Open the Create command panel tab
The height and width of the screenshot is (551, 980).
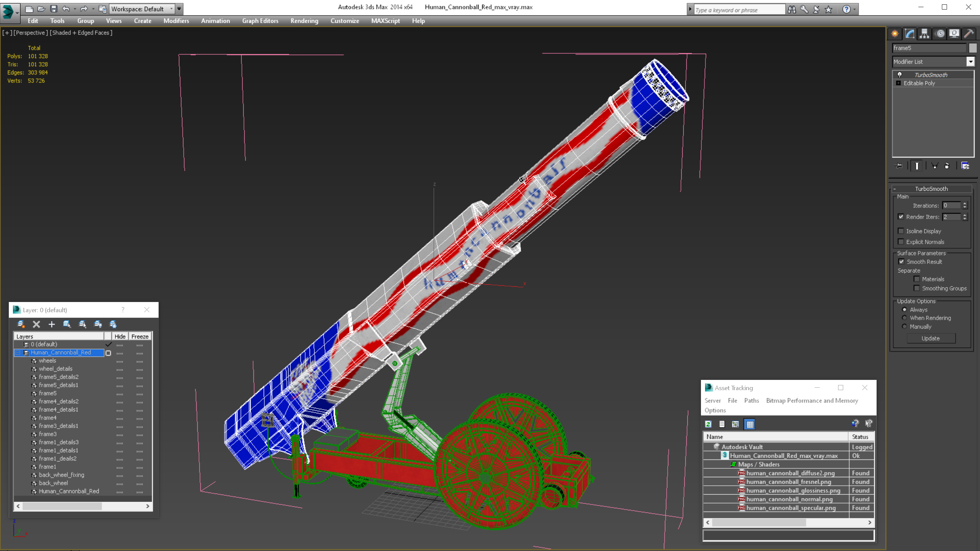pos(895,34)
